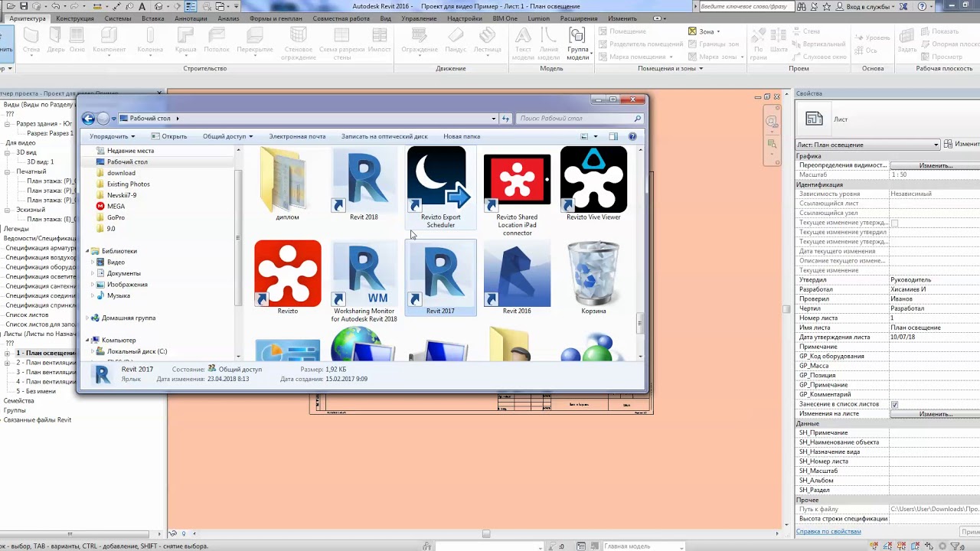The image size is (980, 551).
Task: Open the Revit 2018 desktop shortcut
Action: point(364,182)
